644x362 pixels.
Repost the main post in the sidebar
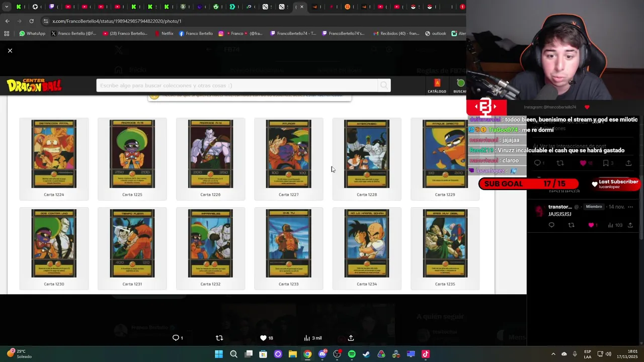(x=560, y=163)
